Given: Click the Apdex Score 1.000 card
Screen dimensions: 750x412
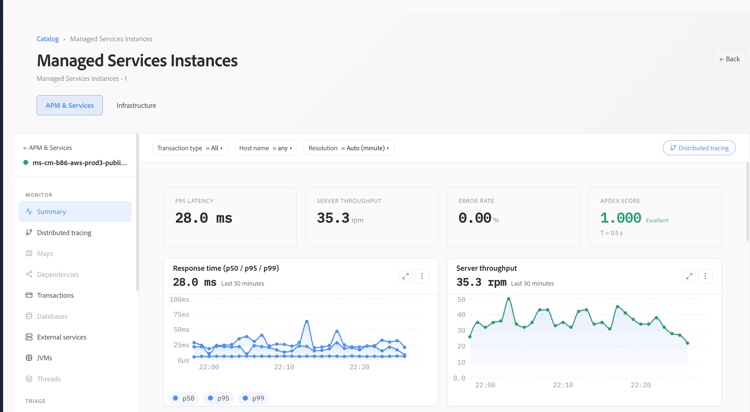Looking at the screenshot, I should [x=655, y=217].
